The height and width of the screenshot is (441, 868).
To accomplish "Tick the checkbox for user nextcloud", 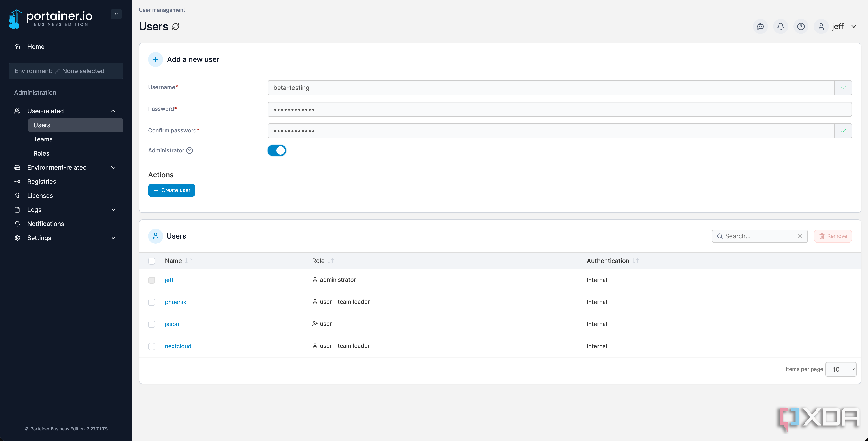I will click(x=152, y=346).
